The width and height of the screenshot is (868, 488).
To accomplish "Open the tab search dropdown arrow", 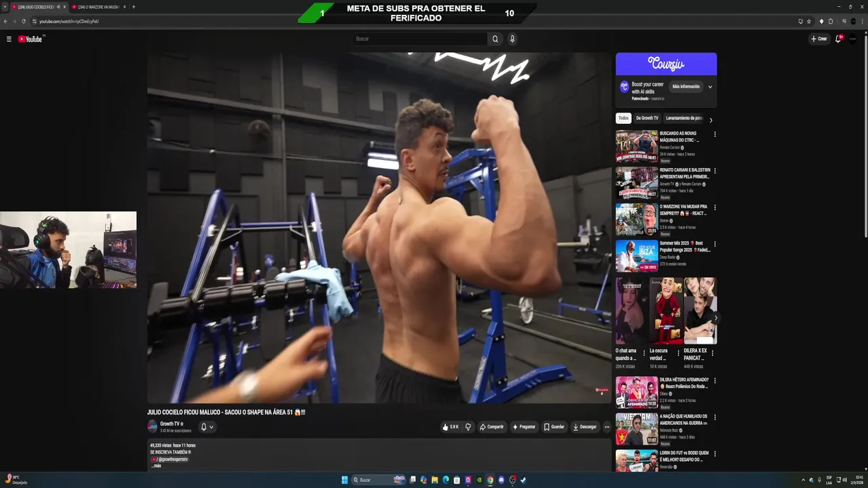I will click(5, 7).
